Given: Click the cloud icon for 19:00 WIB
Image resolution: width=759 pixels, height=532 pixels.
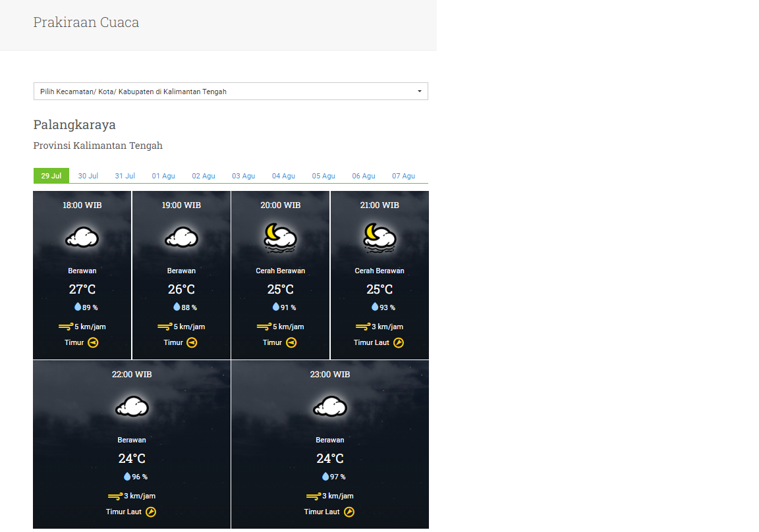Looking at the screenshot, I should click(x=182, y=238).
